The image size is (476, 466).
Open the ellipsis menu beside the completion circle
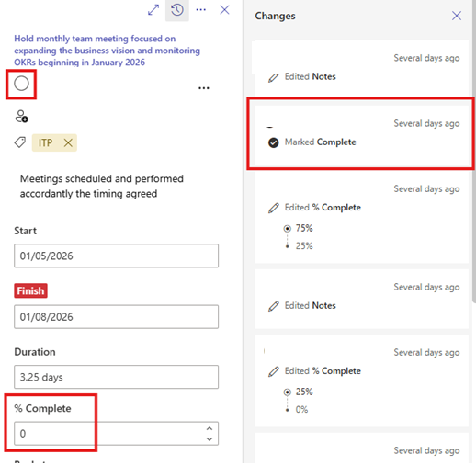tap(204, 88)
